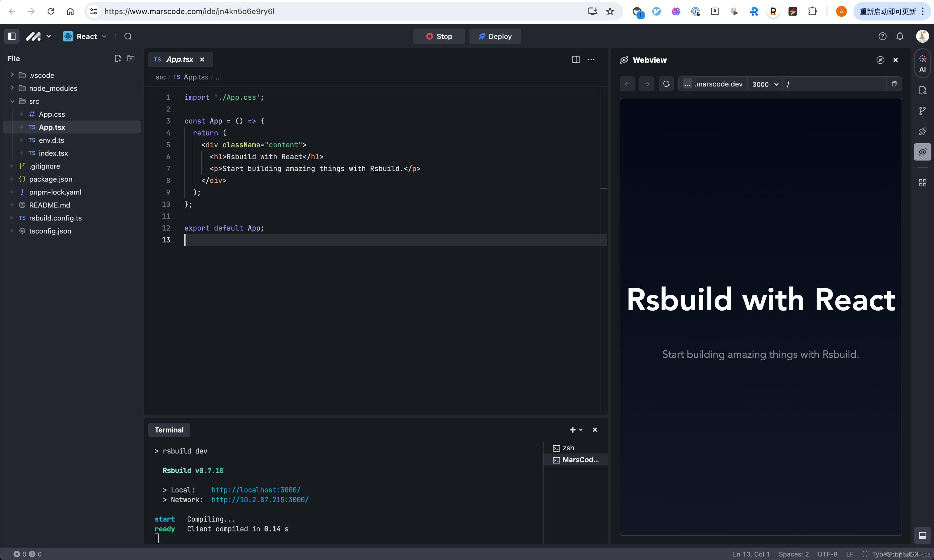Click the Webview URL path field
The height and width of the screenshot is (560, 934).
[834, 84]
